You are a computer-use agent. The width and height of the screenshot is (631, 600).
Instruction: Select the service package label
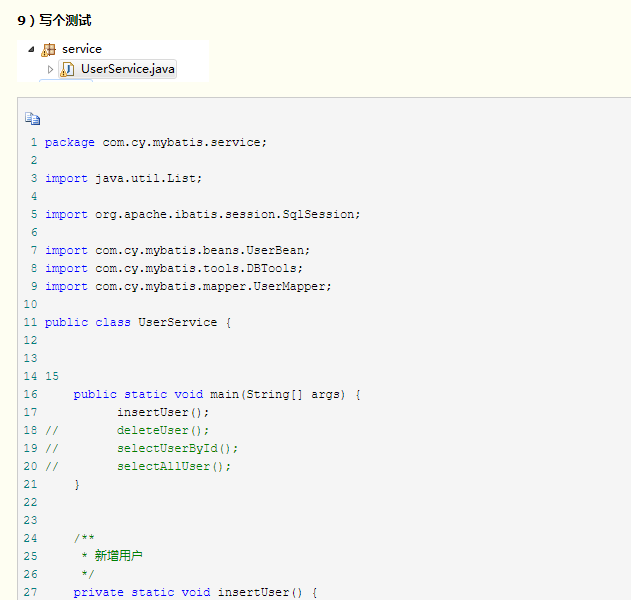tap(82, 49)
